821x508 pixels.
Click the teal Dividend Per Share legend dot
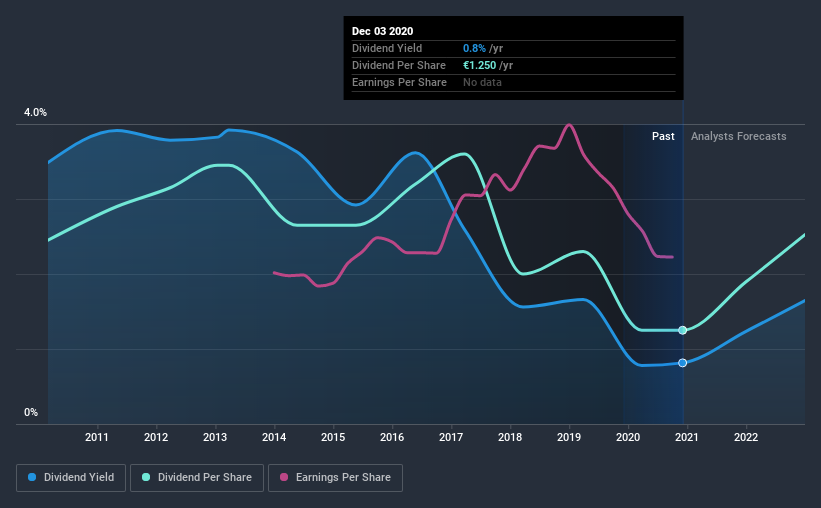(x=146, y=477)
